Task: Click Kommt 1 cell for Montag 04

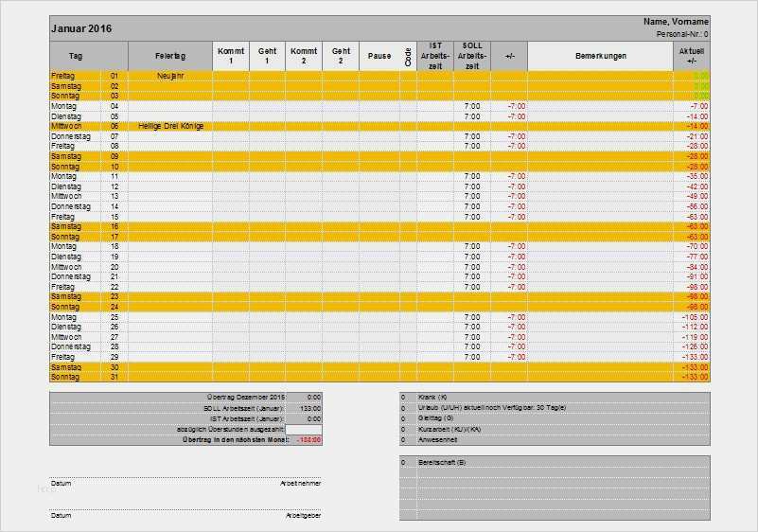Action: 231,106
